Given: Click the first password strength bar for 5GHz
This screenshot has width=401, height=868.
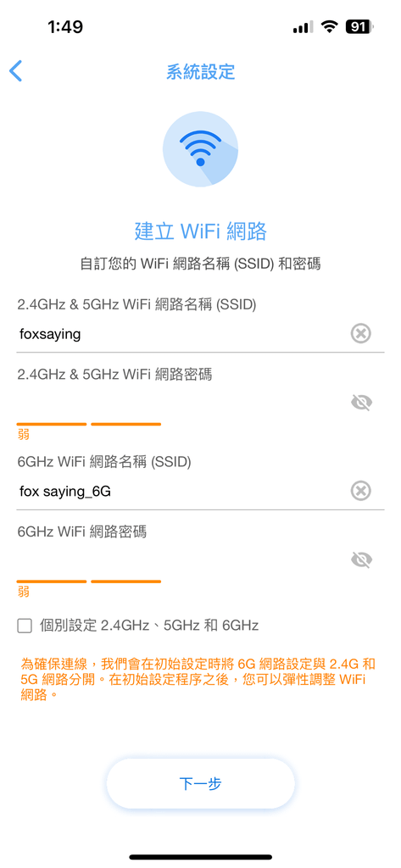Looking at the screenshot, I should 52,424.
